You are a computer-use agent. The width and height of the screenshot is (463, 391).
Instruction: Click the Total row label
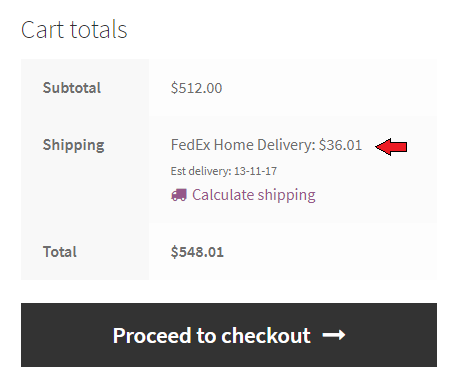coord(60,252)
